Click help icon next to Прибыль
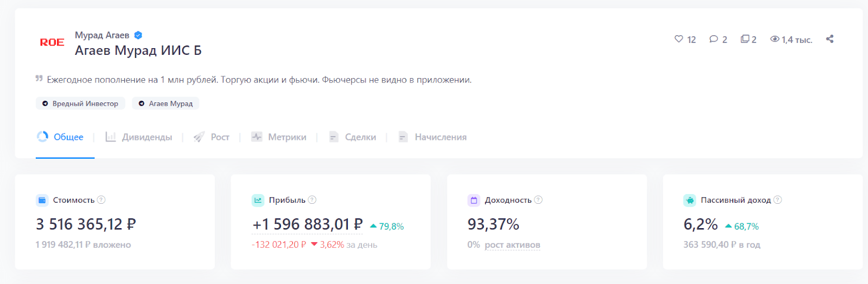868x284 pixels. pos(312,200)
